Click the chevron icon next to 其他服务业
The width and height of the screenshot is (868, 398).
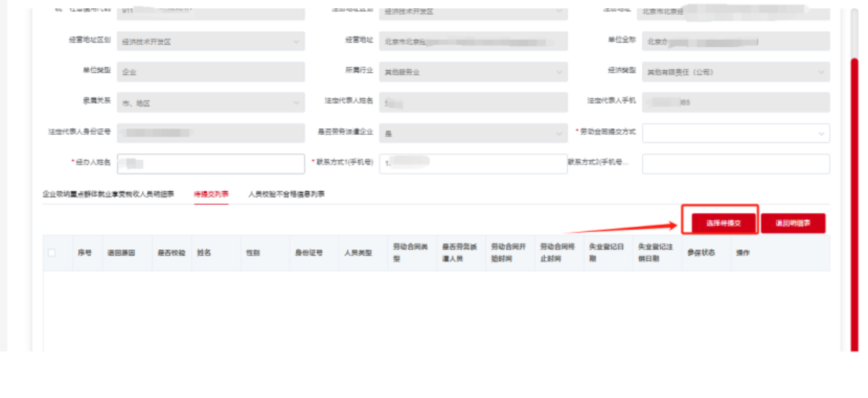point(561,70)
